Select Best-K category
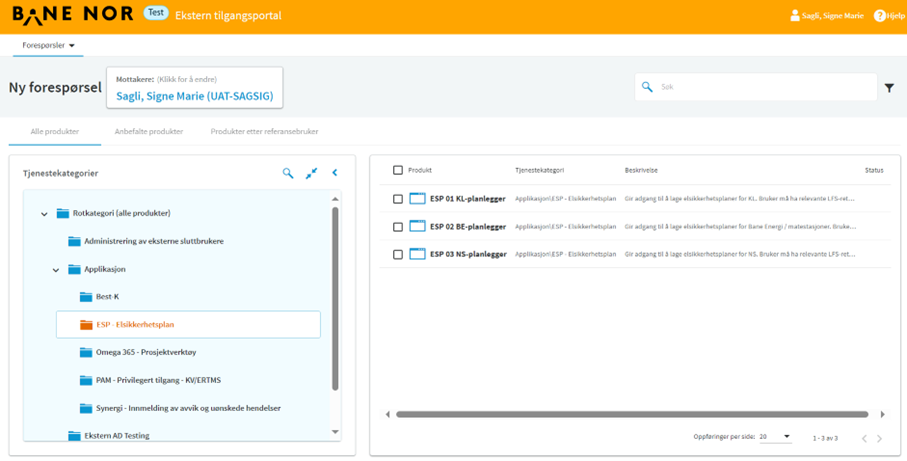The width and height of the screenshot is (907, 461). (x=108, y=297)
